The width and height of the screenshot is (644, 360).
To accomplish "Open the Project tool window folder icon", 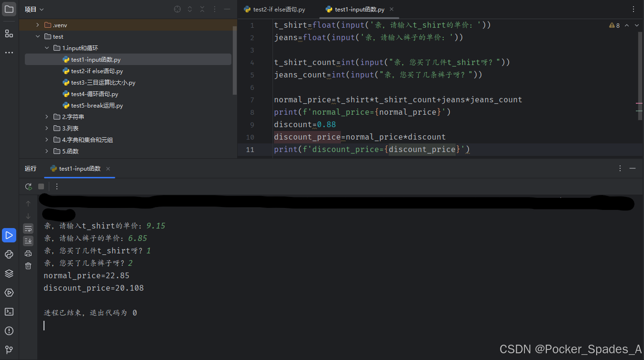I will (9, 9).
